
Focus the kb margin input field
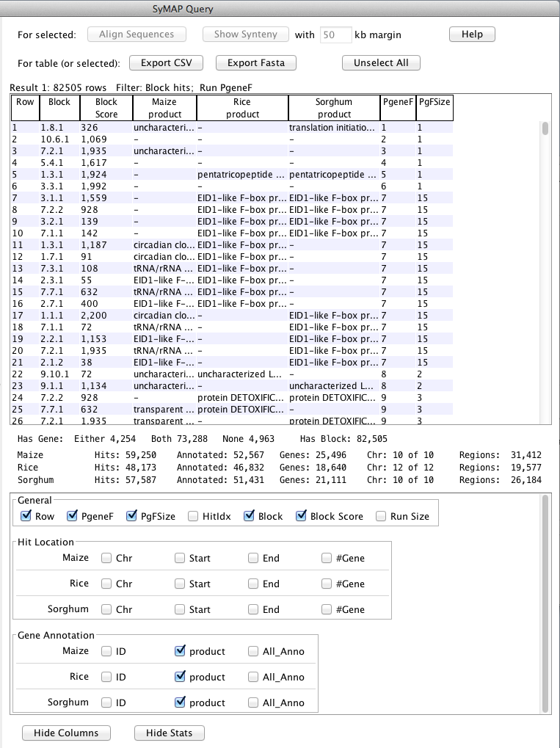coord(335,35)
